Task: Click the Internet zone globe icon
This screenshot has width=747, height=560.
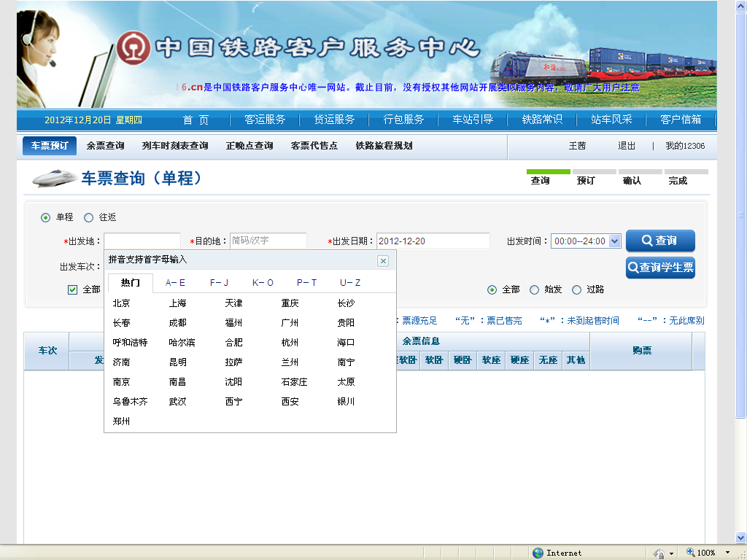Action: coord(538,553)
